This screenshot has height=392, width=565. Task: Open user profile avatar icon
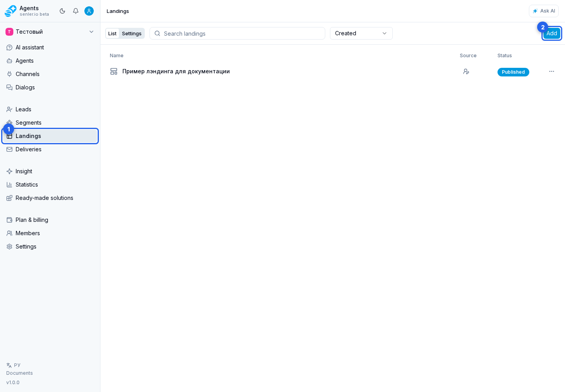point(89,11)
